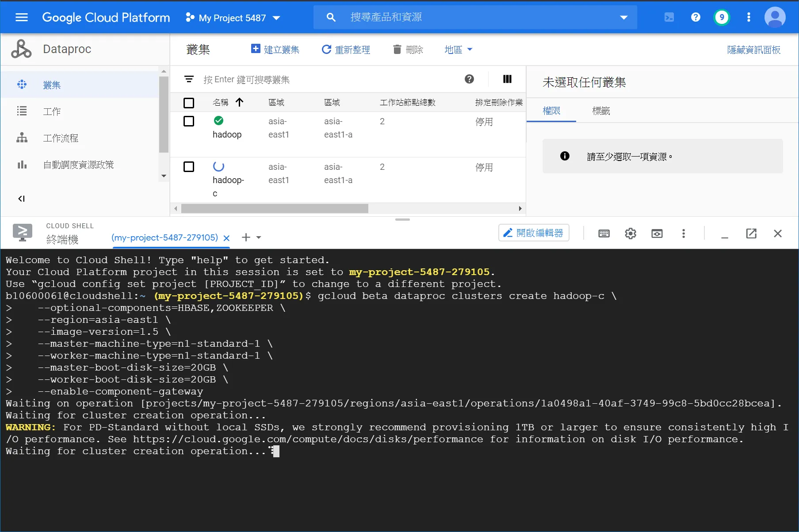Click the hadoop-c loading spinner icon

(x=218, y=166)
